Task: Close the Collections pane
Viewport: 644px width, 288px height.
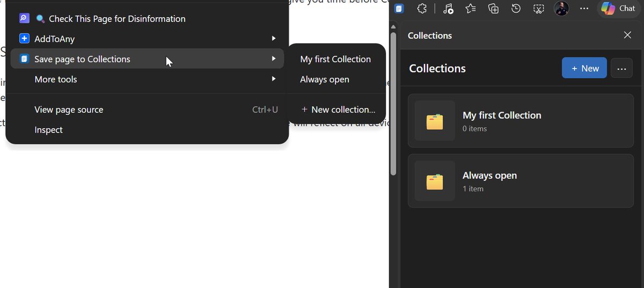Action: 627,35
